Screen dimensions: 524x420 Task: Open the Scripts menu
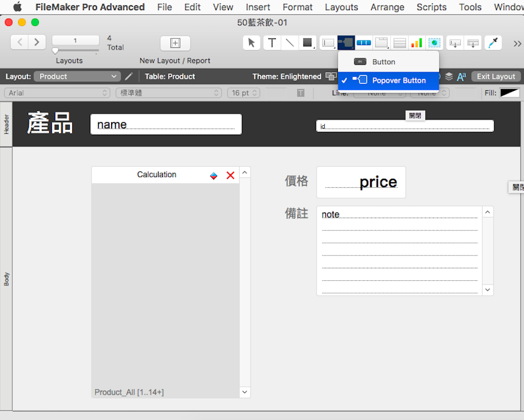431,7
